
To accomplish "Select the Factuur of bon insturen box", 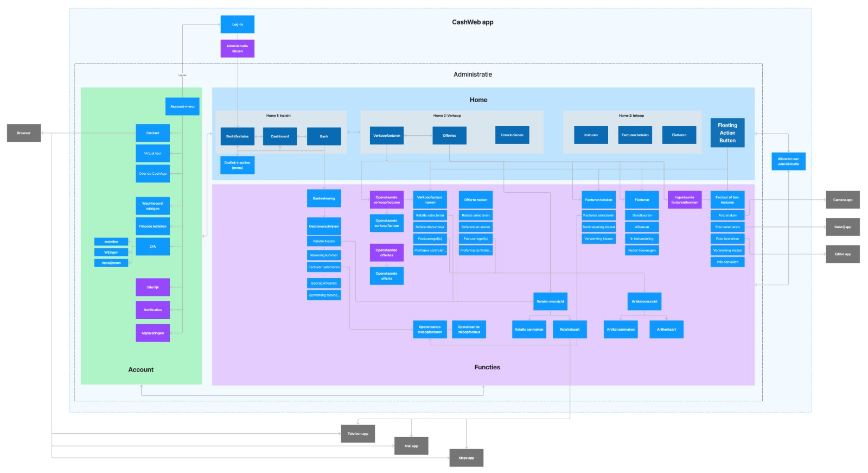I will (727, 200).
